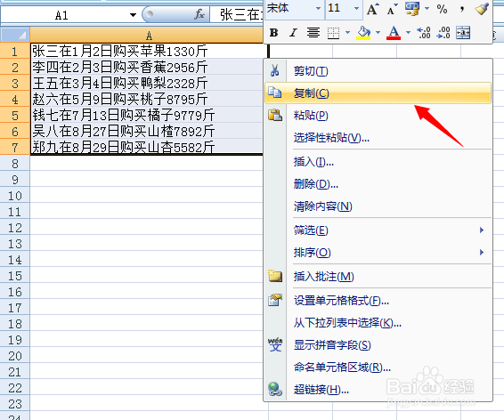Expand font color dropdown arrow

click(408, 32)
